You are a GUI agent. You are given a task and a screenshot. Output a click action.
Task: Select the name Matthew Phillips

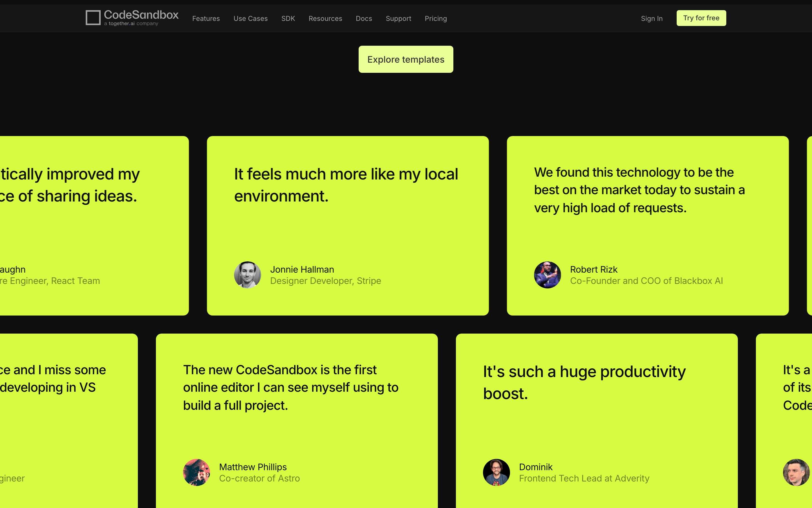[253, 467]
